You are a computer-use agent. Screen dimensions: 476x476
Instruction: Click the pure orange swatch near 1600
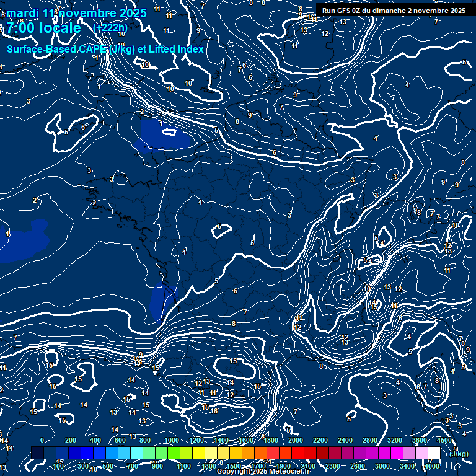click(248, 452)
